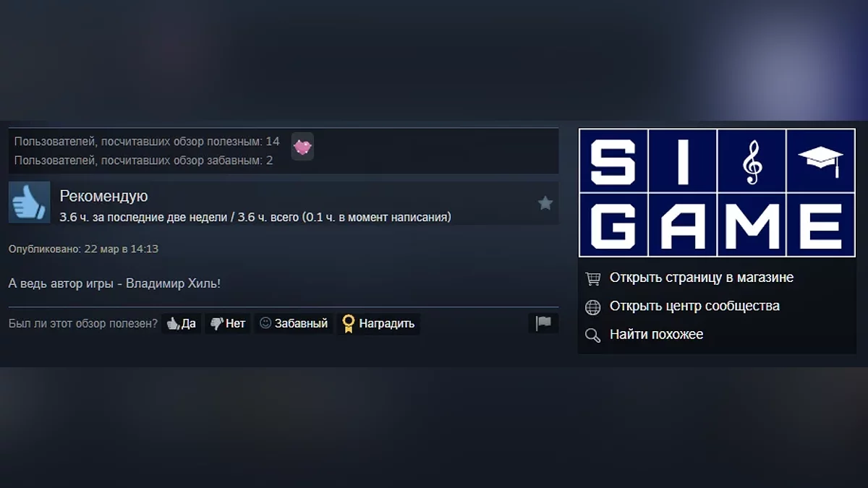Open Открыть центр сообщества link
This screenshot has height=488, width=868.
[x=694, y=306]
